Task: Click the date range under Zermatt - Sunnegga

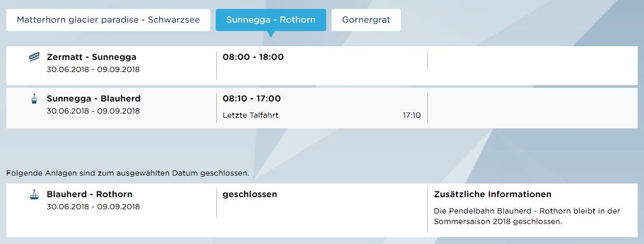Action: 93,69
